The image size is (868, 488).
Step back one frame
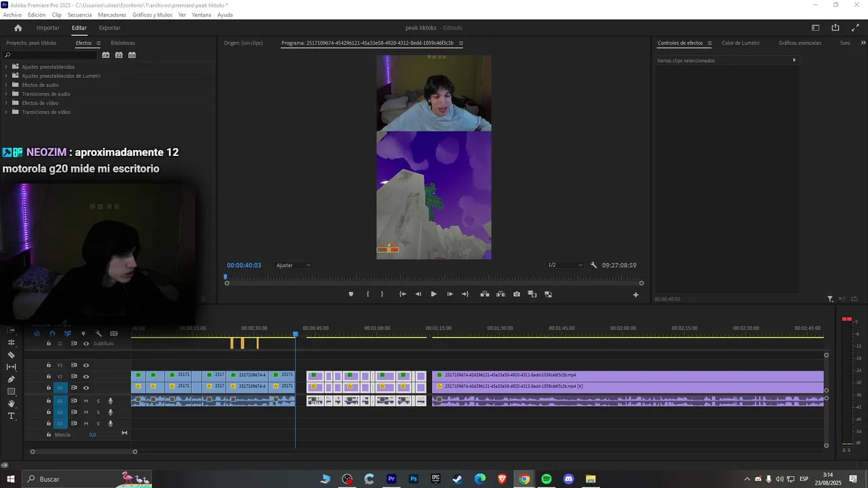[418, 294]
